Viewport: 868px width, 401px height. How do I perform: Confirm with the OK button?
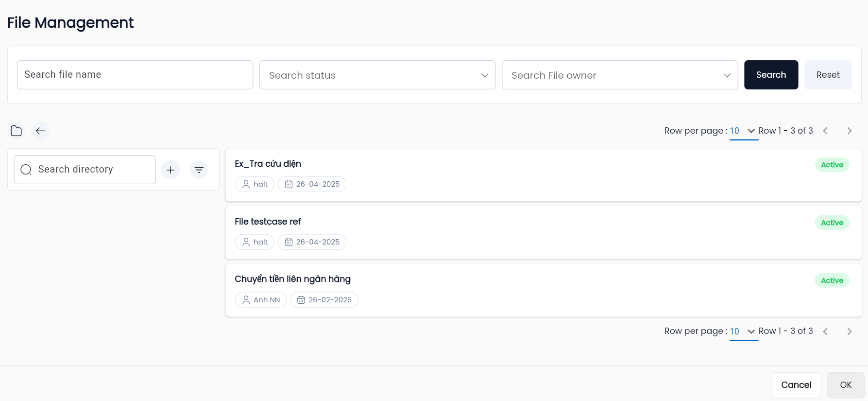[x=846, y=385]
